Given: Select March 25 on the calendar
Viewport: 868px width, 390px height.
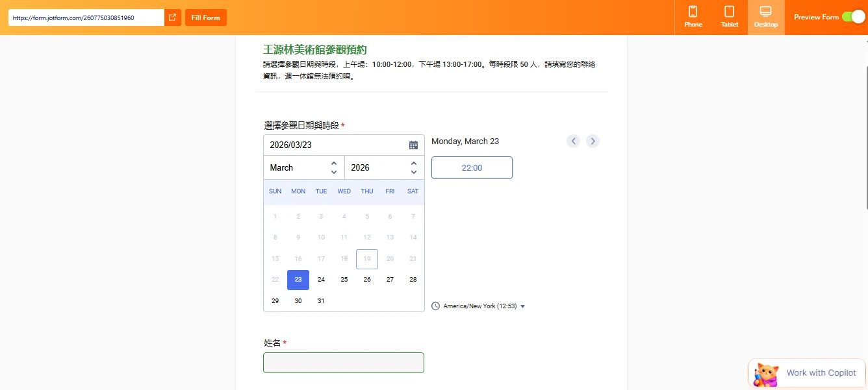Looking at the screenshot, I should pos(344,279).
